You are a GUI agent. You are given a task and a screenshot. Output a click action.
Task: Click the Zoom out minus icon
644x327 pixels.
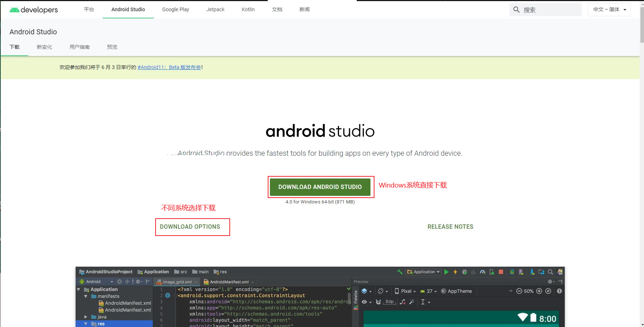[519, 291]
